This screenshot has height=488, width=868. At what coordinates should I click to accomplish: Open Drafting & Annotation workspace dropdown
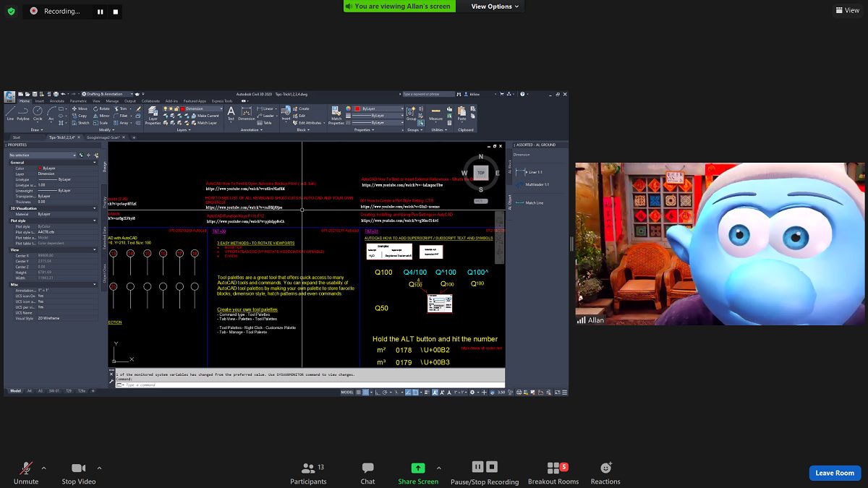[107, 94]
